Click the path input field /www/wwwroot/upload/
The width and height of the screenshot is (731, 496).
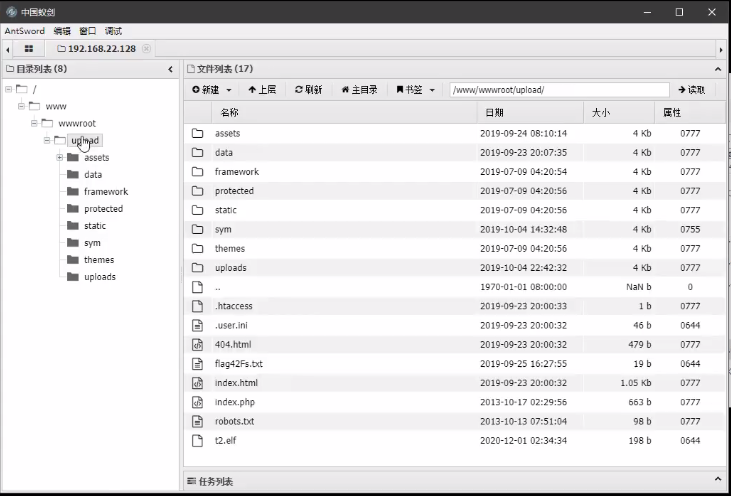[x=558, y=89]
